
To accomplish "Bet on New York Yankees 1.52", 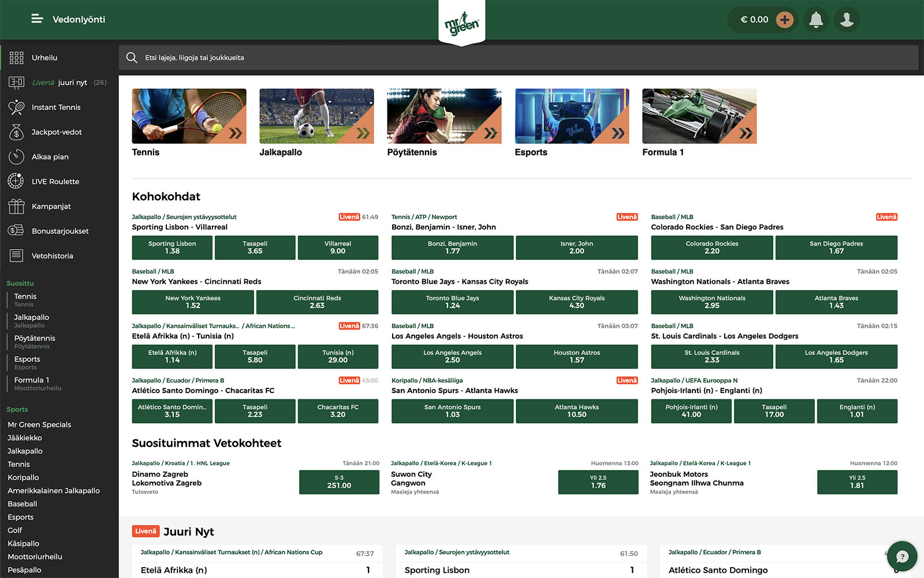I will tap(193, 302).
